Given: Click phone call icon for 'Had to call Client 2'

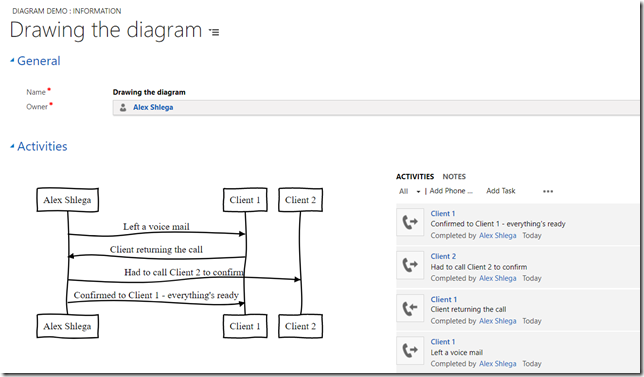Looking at the screenshot, I should tap(410, 265).
